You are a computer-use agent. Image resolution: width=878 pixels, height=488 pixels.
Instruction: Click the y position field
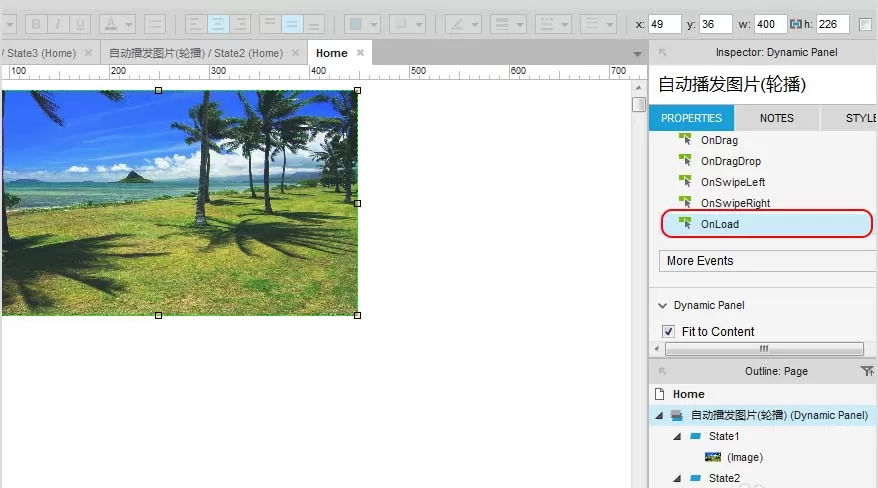pyautogui.click(x=716, y=24)
